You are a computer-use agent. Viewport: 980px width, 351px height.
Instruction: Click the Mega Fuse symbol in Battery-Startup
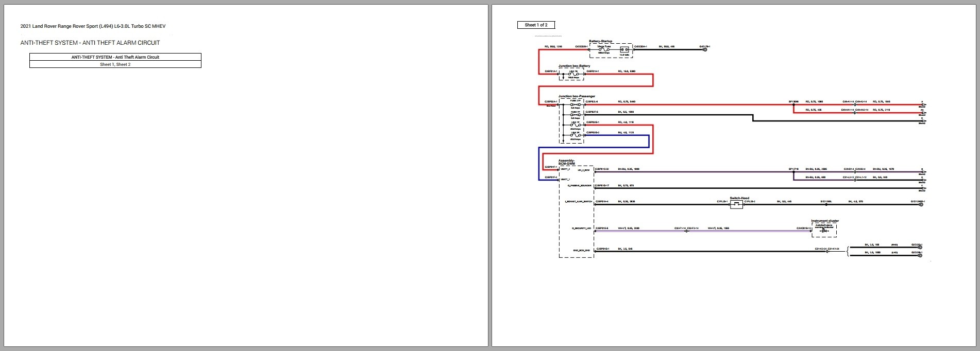(603, 49)
